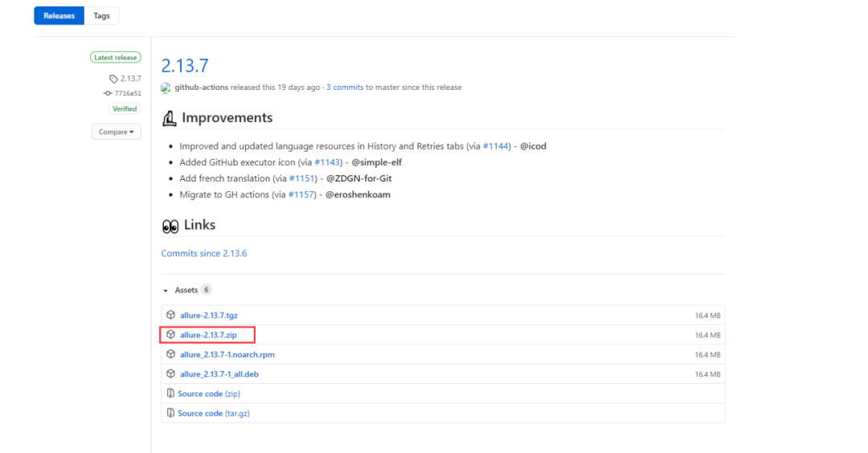The width and height of the screenshot is (868, 453).
Task: Open the 2.13.7 tag link in sidebar
Action: click(131, 79)
